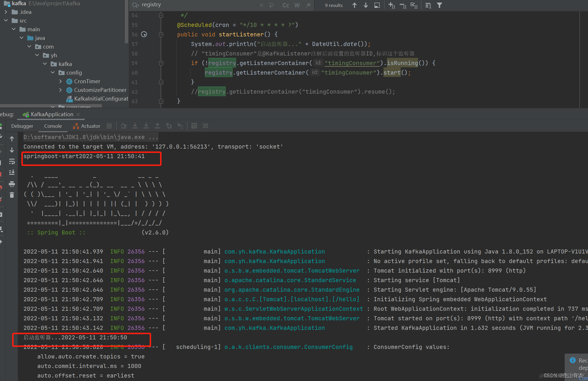Viewport: 588px width, 381px height.
Task: Toggle Match Case (Cc) search option
Action: pos(285,5)
